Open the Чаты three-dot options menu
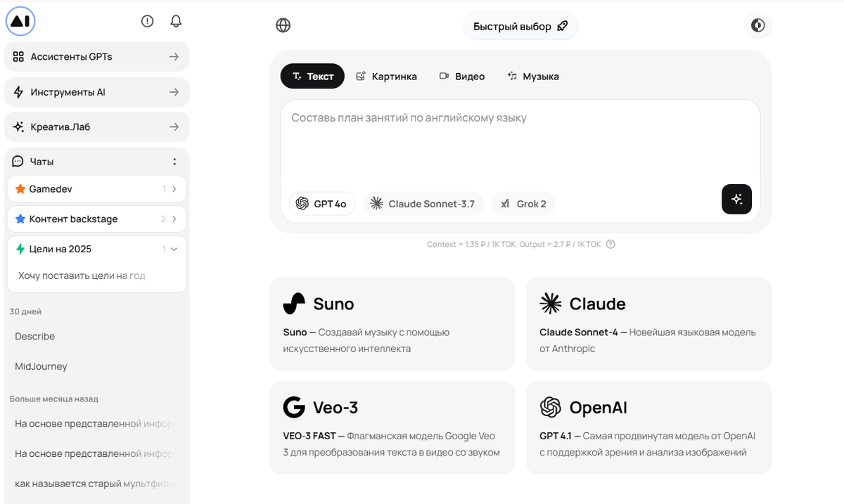 click(174, 162)
